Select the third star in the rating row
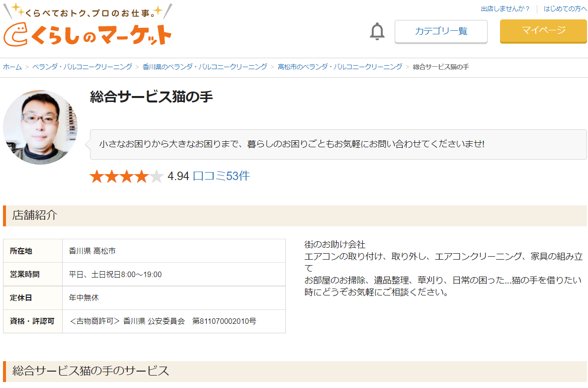Image resolution: width=588 pixels, height=388 pixels. [127, 176]
